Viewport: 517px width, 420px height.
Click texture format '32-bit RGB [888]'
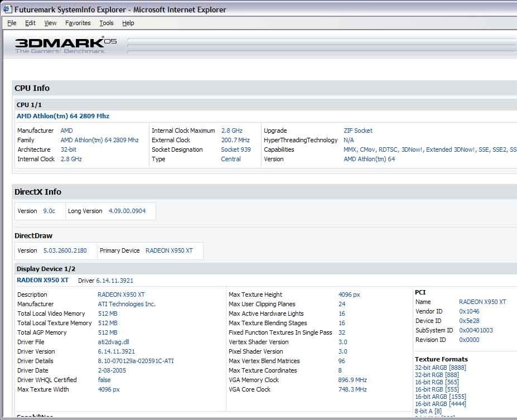click(437, 375)
